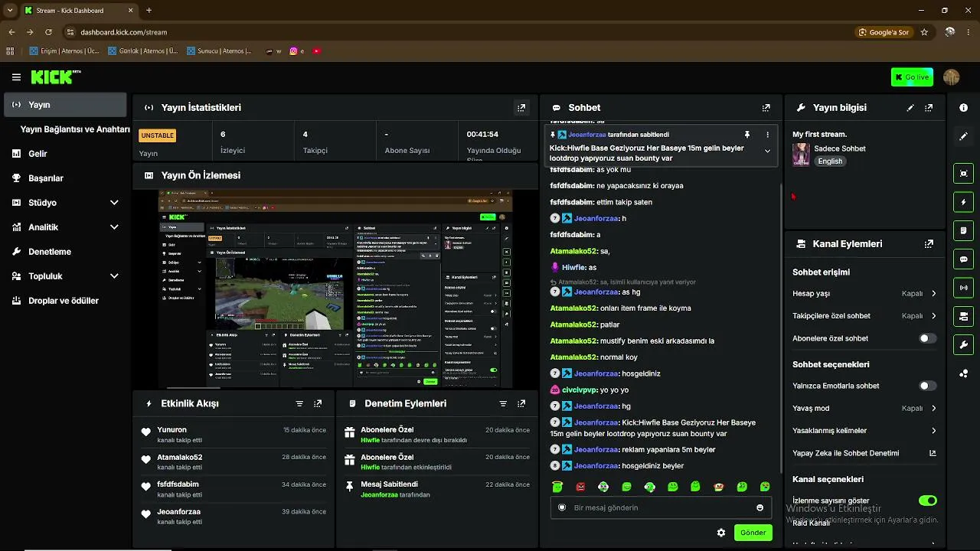
Task: Toggle the wrench widget icon in the right rail
Action: click(963, 344)
